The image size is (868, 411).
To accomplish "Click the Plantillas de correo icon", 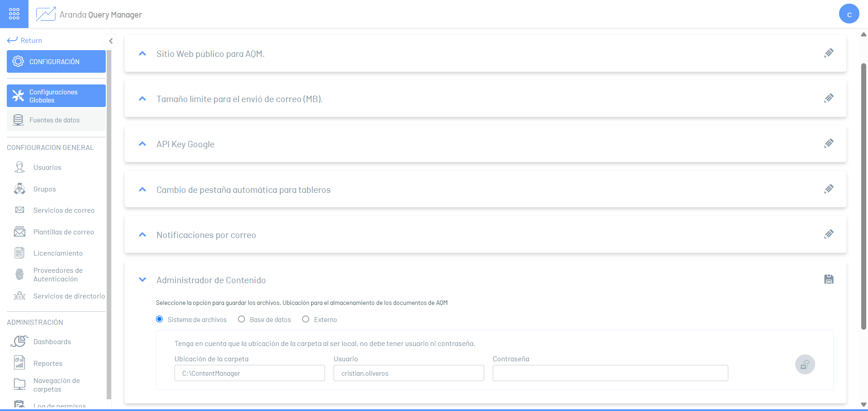I will point(19,232).
